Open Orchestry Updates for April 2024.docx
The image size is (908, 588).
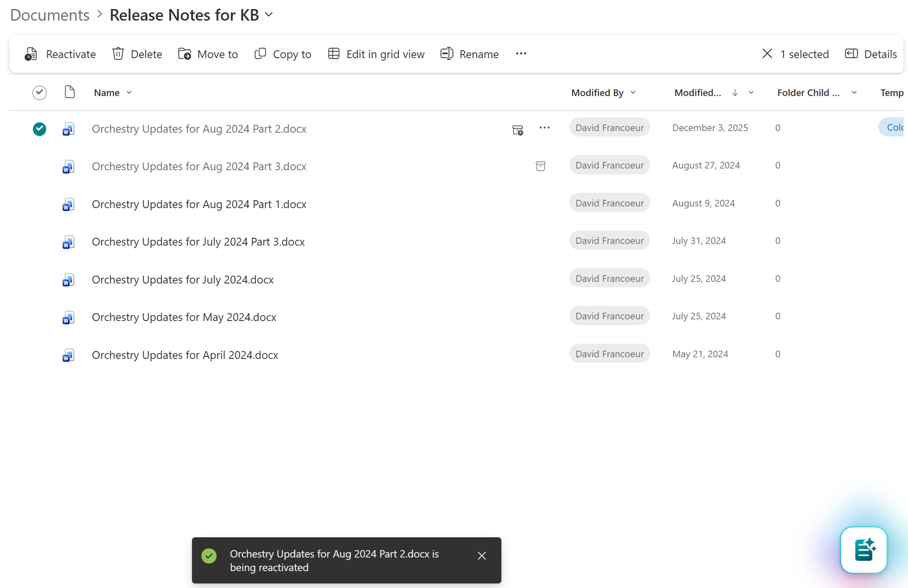point(185,355)
